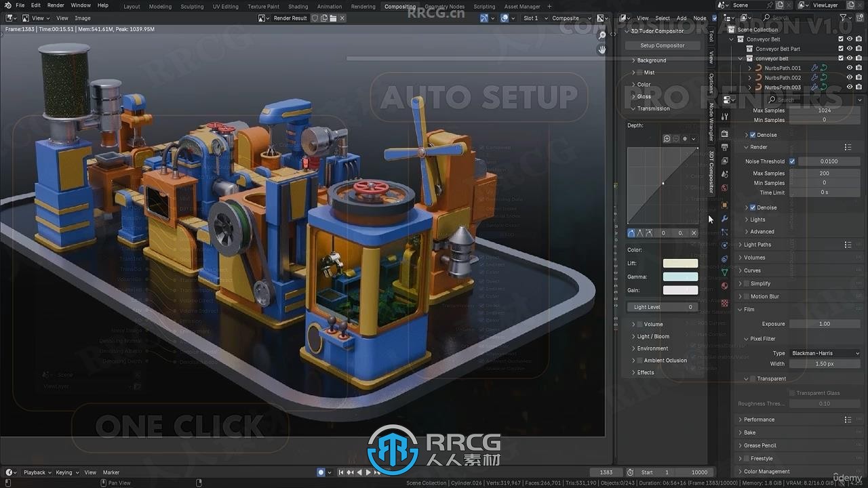Screen dimensions: 868x488
Task: Open the node editor Add menu
Action: coord(682,18)
